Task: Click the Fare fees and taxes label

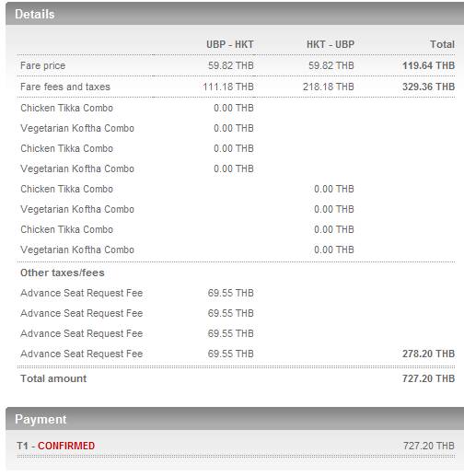Action: coord(65,87)
